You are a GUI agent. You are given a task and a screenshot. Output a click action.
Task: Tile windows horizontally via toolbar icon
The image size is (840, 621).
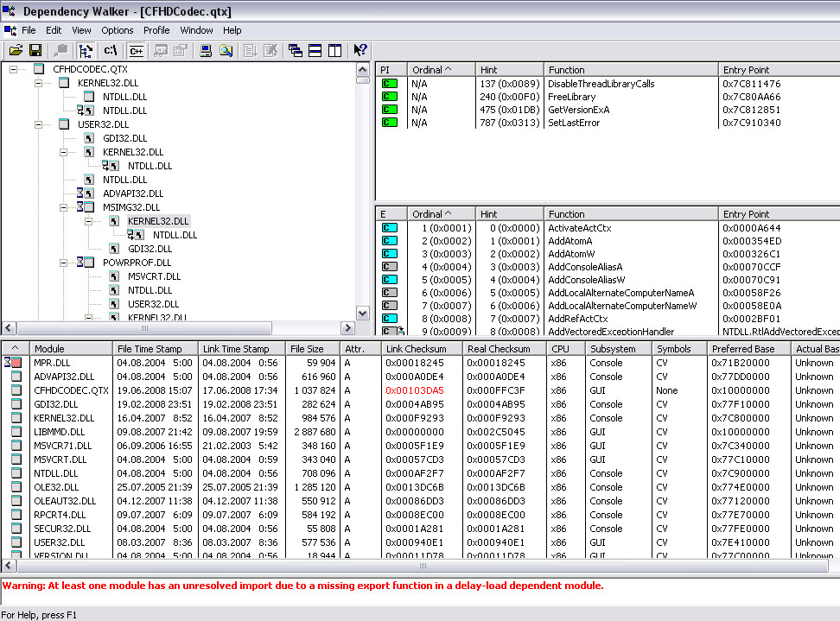(x=315, y=51)
